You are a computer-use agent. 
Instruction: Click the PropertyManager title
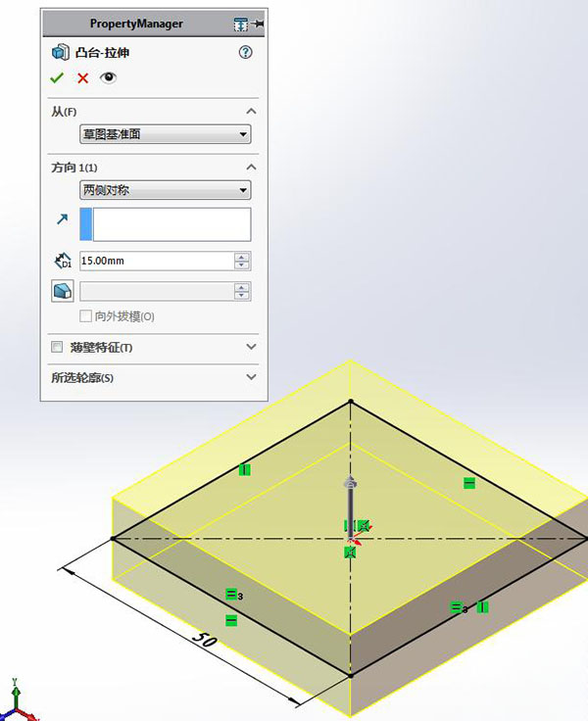[136, 24]
